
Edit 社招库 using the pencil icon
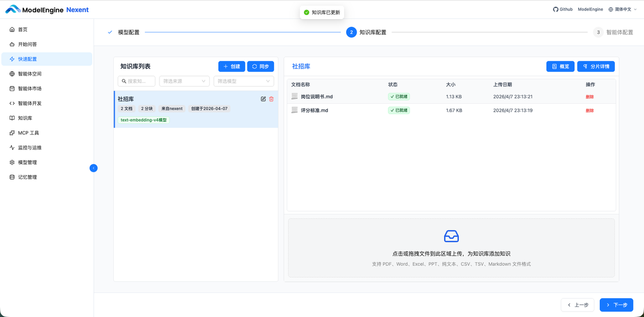(263, 99)
